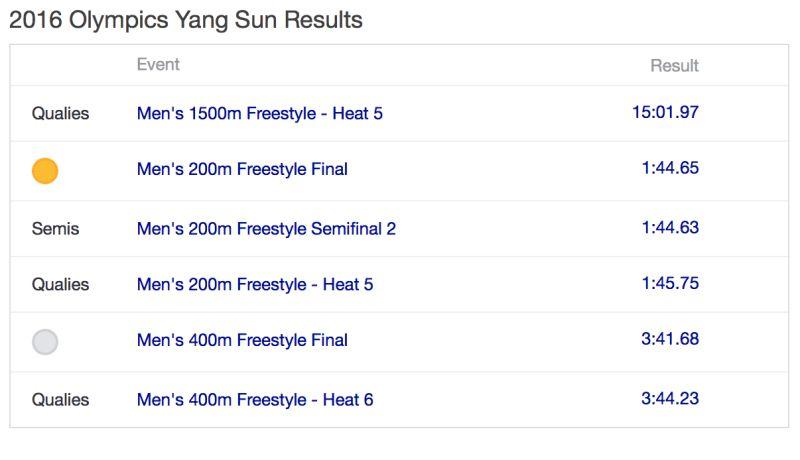The height and width of the screenshot is (460, 800).
Task: Click the gold medal icon
Action: pyautogui.click(x=45, y=171)
